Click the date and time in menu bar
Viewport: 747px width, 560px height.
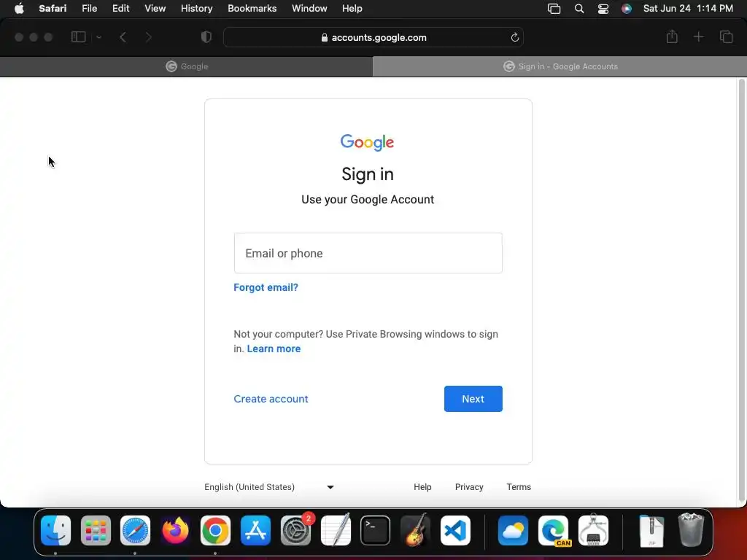click(688, 9)
